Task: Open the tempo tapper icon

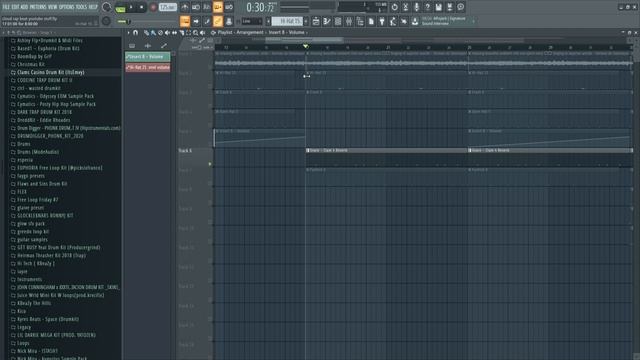Action: 393,21
